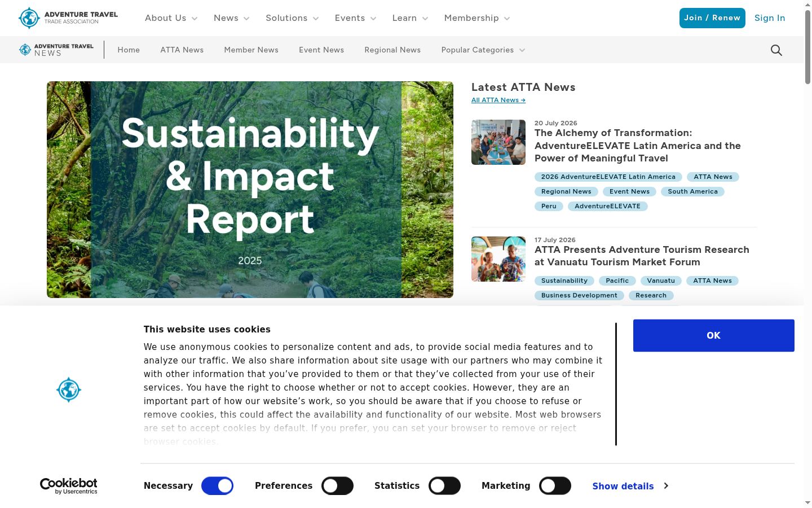Click the Adventure Travel News logo
The height and width of the screenshot is (508, 812).
point(56,50)
